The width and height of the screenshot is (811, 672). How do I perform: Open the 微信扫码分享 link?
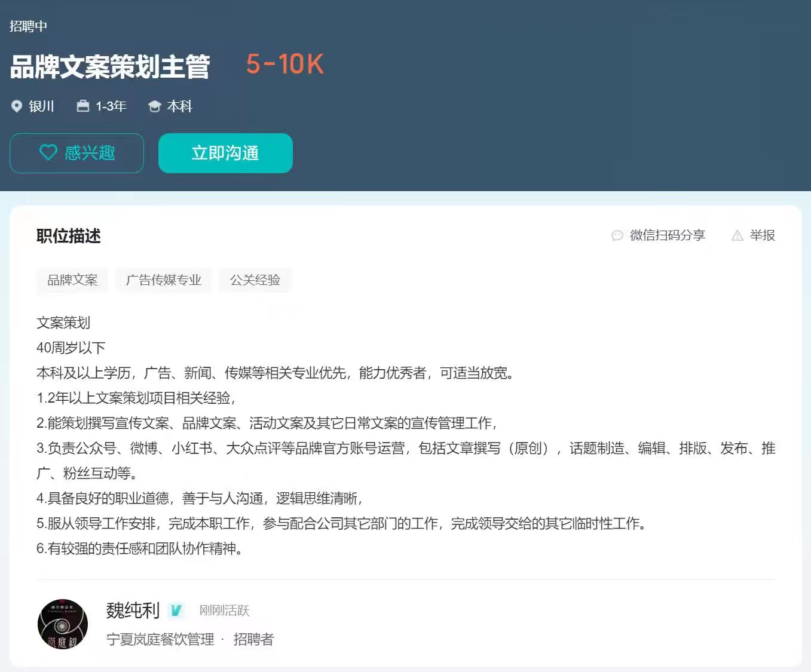pos(667,235)
